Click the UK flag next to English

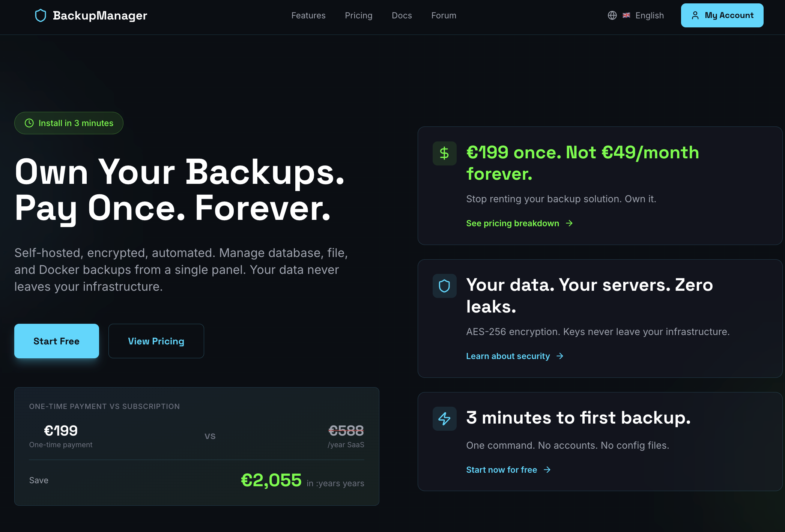coord(626,15)
